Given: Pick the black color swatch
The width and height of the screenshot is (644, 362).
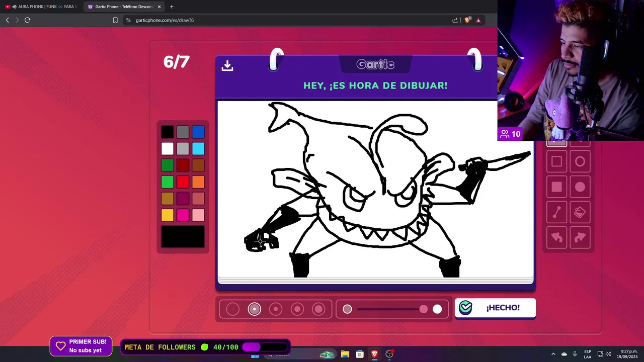Looking at the screenshot, I should [x=168, y=132].
